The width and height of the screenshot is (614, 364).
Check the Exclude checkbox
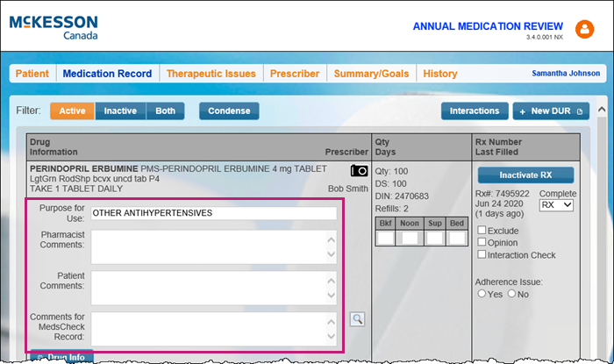(x=482, y=230)
